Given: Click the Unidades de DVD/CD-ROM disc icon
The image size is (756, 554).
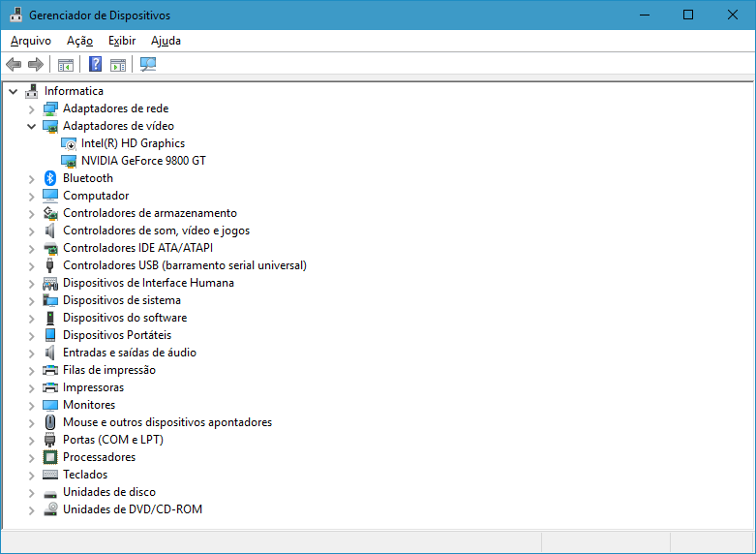Looking at the screenshot, I should [50, 509].
